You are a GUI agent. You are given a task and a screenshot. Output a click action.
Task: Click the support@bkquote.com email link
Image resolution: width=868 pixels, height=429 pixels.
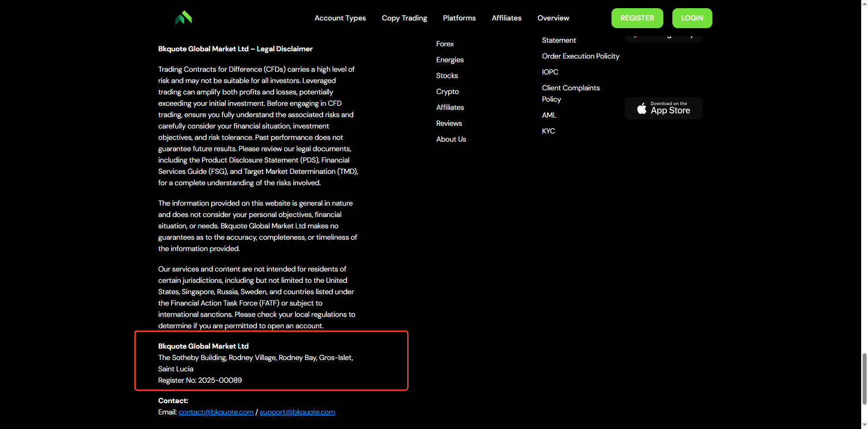297,412
